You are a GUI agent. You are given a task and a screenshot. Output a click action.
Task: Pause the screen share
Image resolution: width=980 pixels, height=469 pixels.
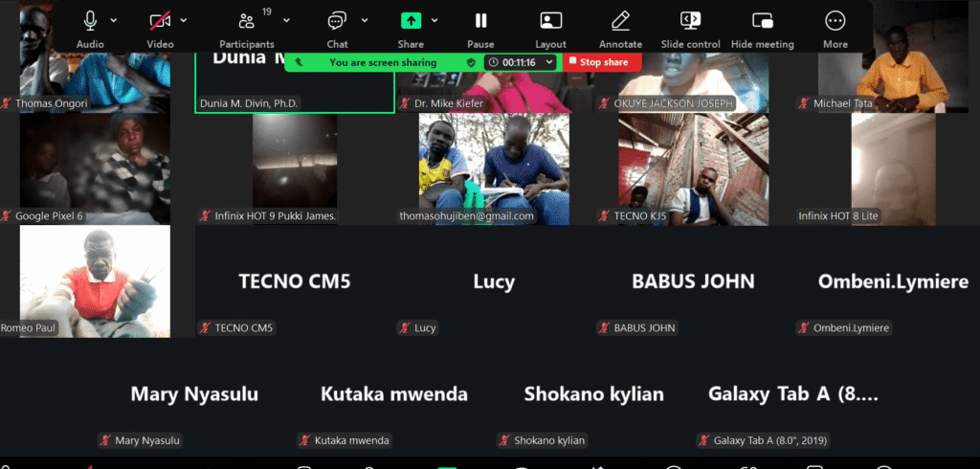[x=480, y=21]
